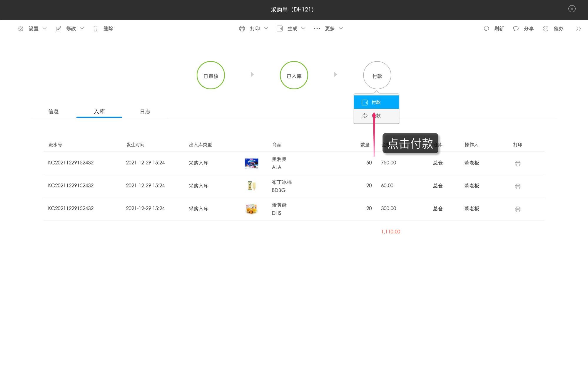Click the 流水号 column header

[x=55, y=145]
